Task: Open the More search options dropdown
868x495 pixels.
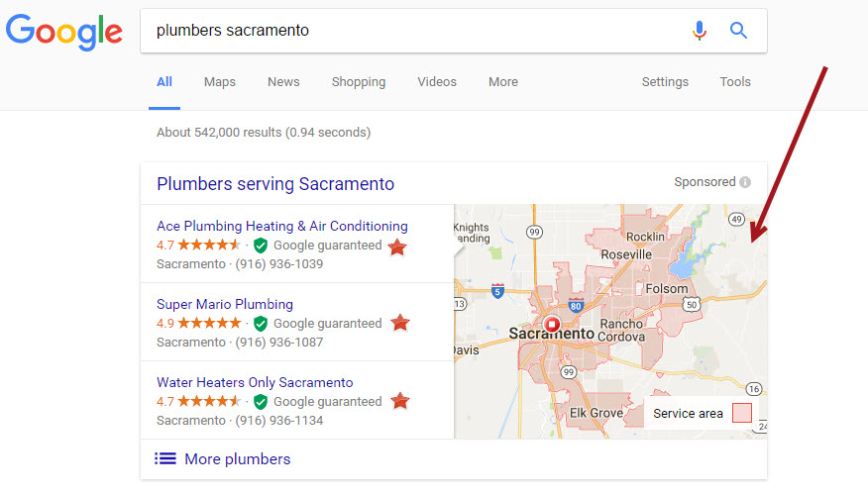Action: 503,82
